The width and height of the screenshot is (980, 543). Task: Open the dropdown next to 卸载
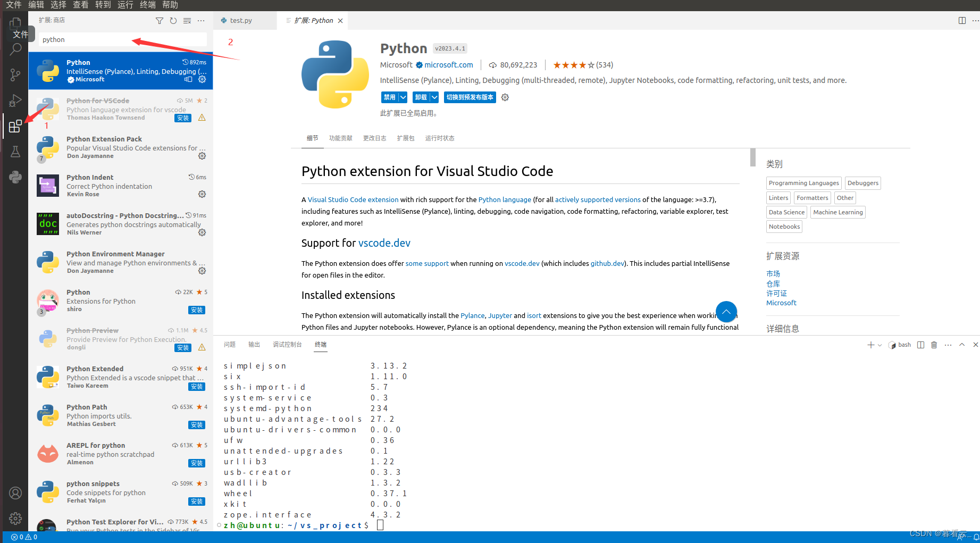433,97
